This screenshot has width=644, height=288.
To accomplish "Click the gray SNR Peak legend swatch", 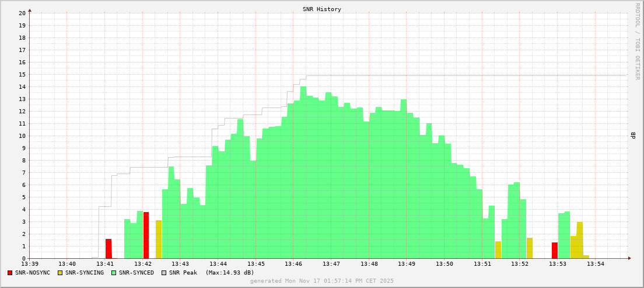I will [x=164, y=273].
